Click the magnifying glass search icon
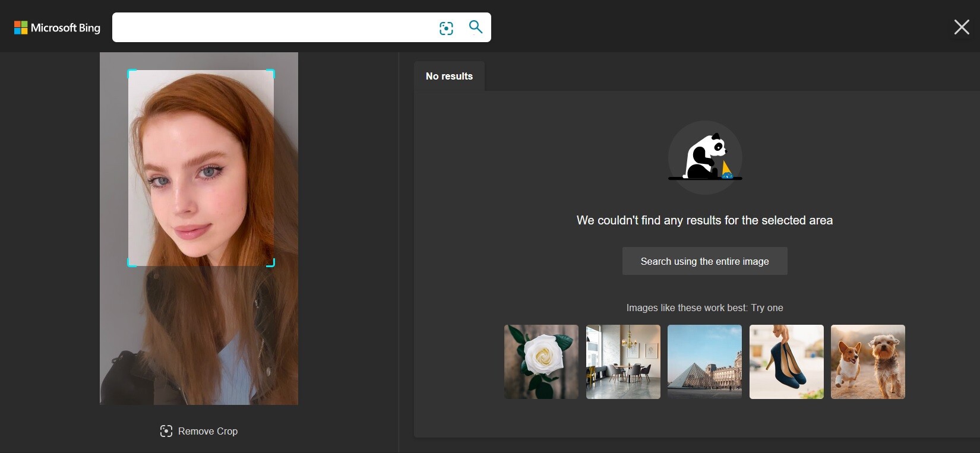The height and width of the screenshot is (453, 980). pyautogui.click(x=475, y=27)
